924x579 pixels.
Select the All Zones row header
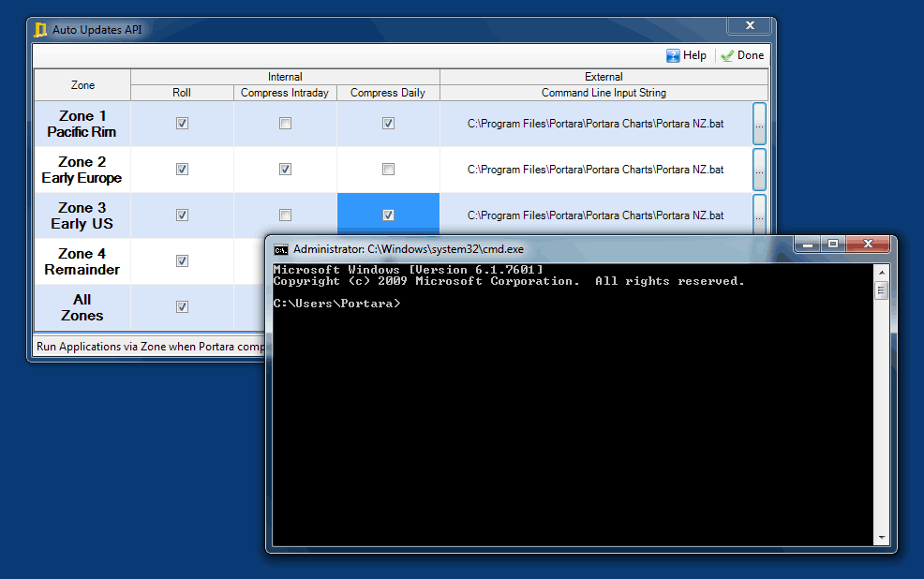[82, 307]
